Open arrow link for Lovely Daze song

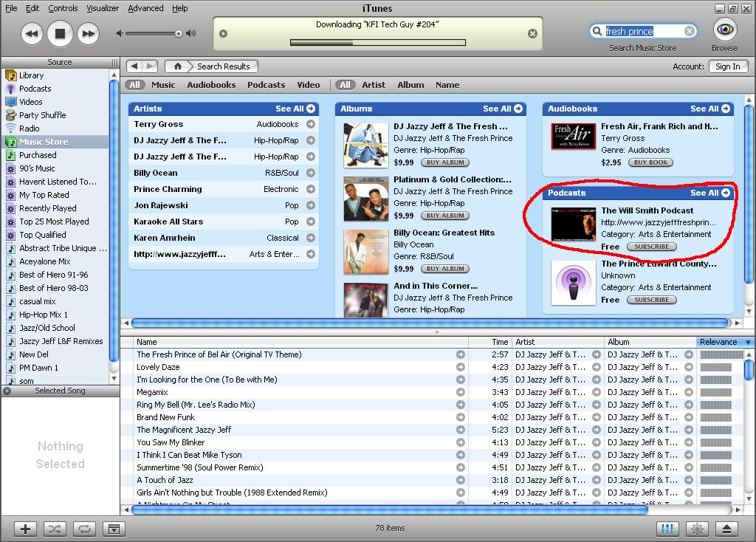[461, 367]
